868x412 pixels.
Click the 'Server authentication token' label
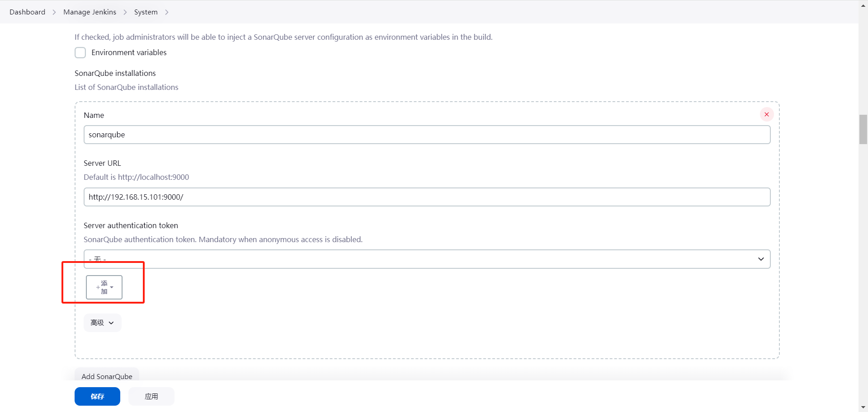pyautogui.click(x=131, y=225)
